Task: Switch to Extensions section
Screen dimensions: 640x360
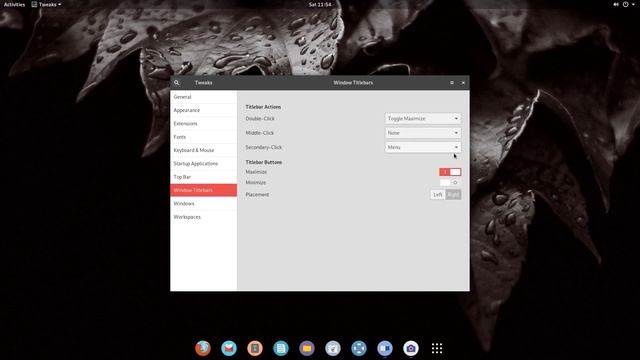Action: tap(203, 123)
